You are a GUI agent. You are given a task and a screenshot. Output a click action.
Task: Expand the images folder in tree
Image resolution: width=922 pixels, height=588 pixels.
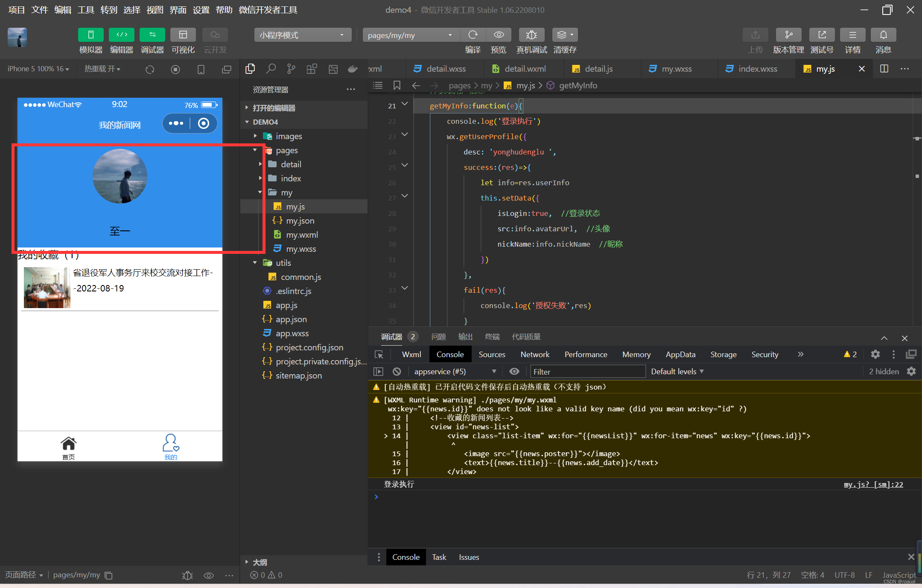(289, 136)
